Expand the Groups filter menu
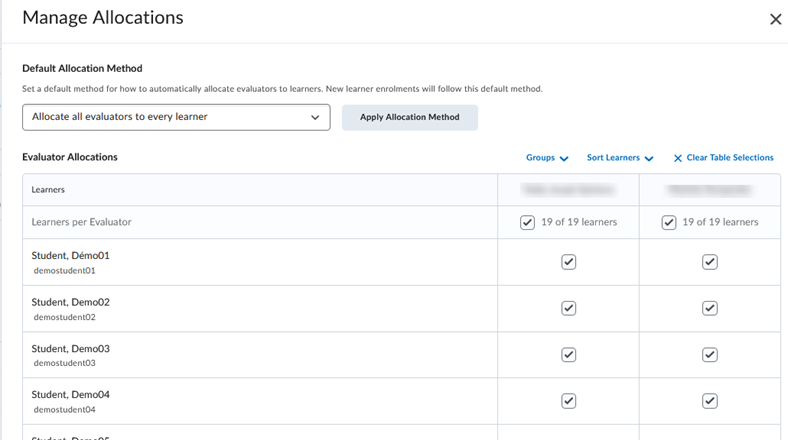The image size is (788, 440). coord(546,158)
